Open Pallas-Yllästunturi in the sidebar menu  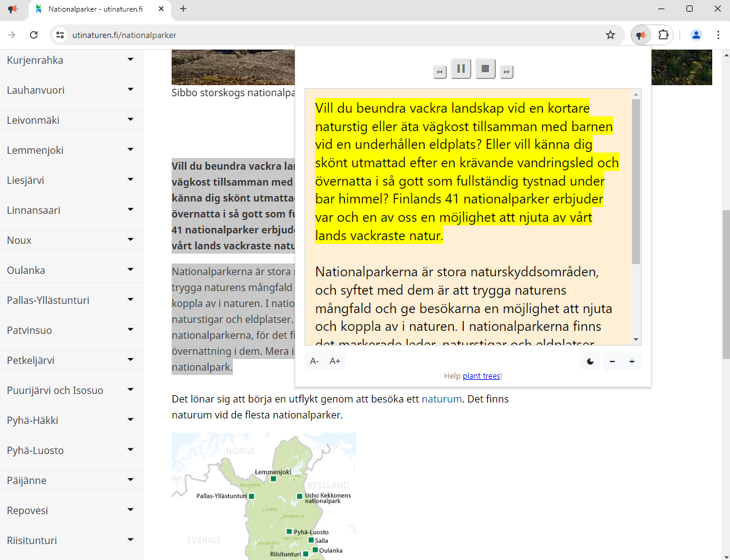(x=48, y=301)
